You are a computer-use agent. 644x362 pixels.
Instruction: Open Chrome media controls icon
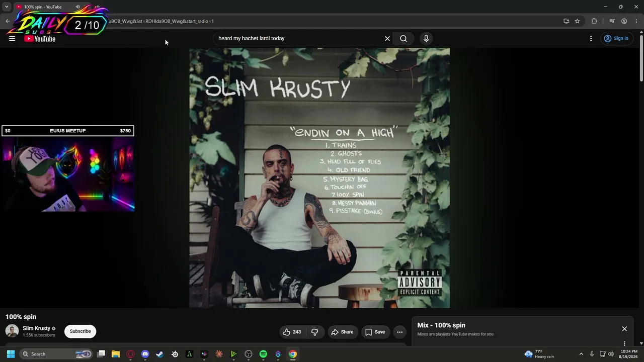click(612, 21)
